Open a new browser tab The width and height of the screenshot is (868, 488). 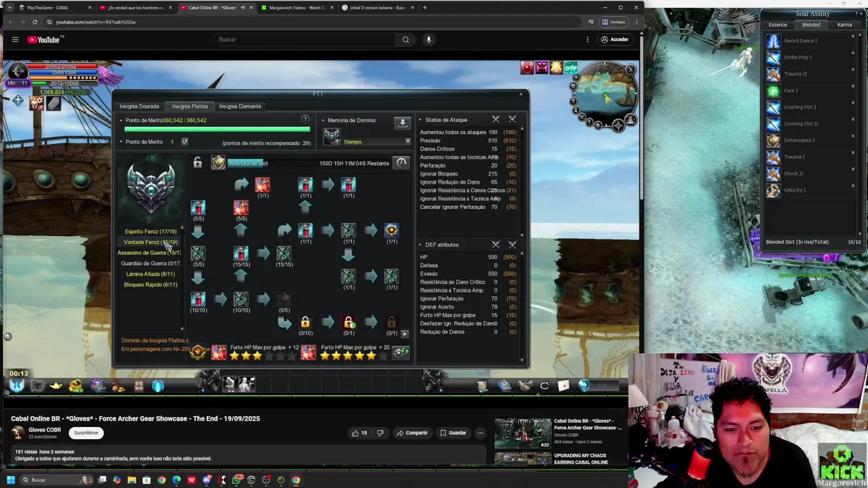[x=425, y=7]
